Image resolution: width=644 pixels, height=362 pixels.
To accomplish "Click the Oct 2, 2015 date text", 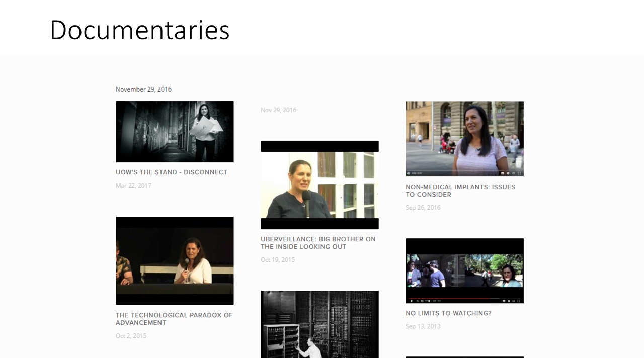I will coord(131,336).
